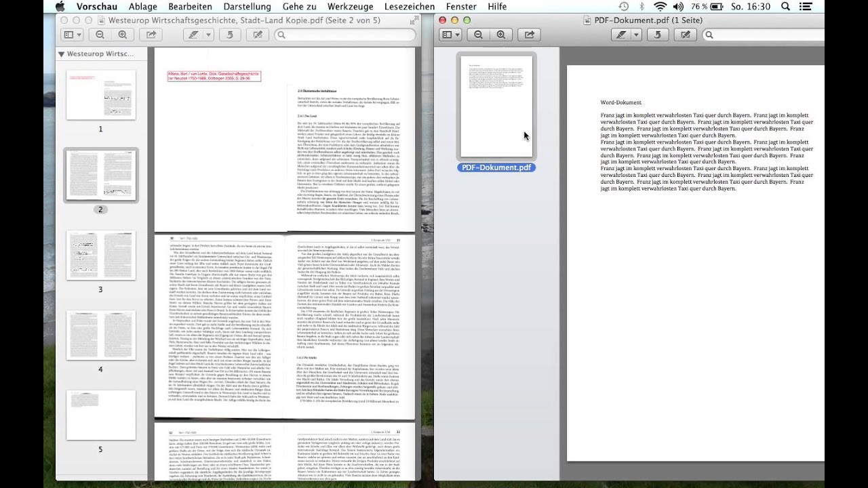Click battery 76% indicator

707,7
